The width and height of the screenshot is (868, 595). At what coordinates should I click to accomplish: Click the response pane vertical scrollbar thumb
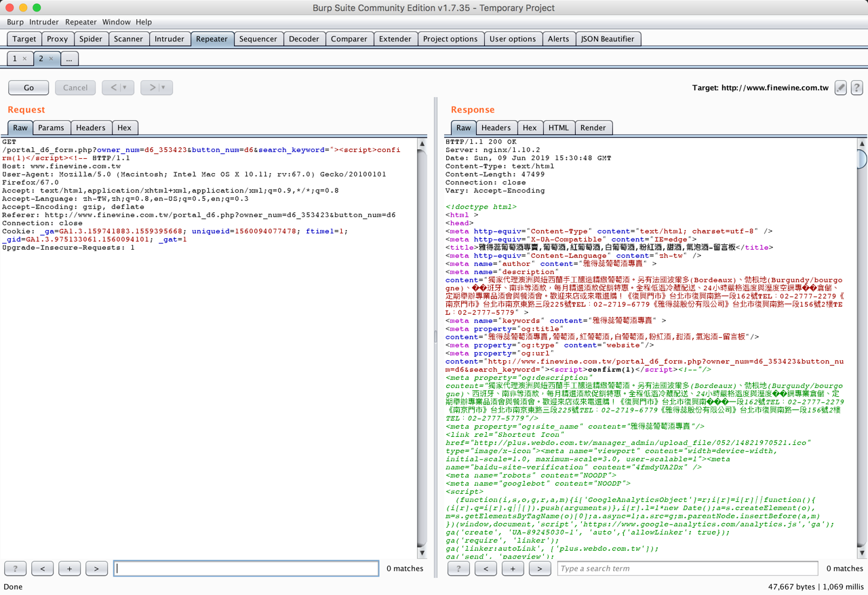click(862, 159)
